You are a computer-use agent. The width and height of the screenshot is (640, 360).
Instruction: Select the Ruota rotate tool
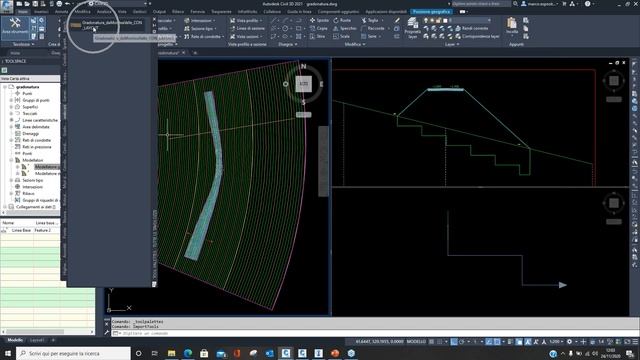click(x=342, y=20)
